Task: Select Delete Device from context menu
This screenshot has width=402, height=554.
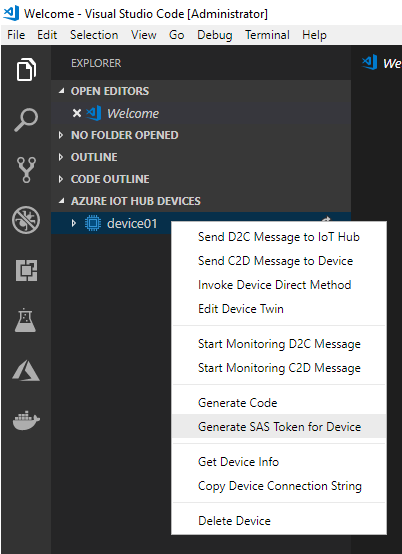Action: click(279, 521)
